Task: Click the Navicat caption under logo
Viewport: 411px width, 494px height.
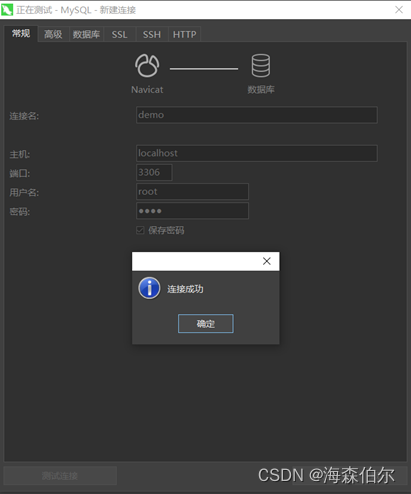Action: [147, 90]
